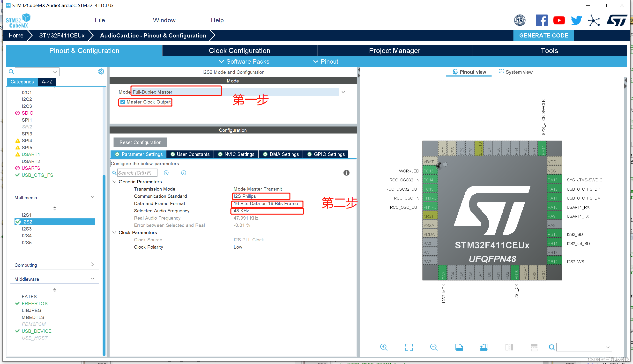Expand the Computing category
The height and width of the screenshot is (364, 633).
[x=92, y=265]
